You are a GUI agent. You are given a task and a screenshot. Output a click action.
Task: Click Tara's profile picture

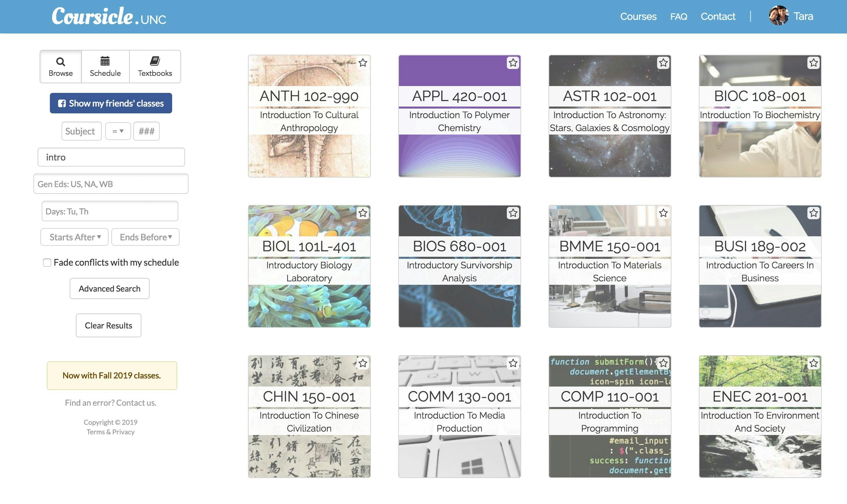[x=778, y=16]
